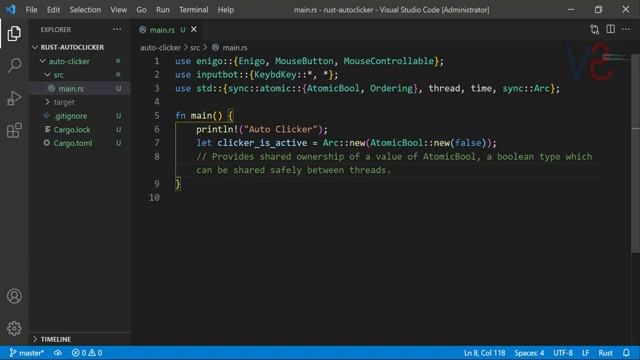The image size is (640, 360).
Task: Open the File menu
Action: coord(31,9)
